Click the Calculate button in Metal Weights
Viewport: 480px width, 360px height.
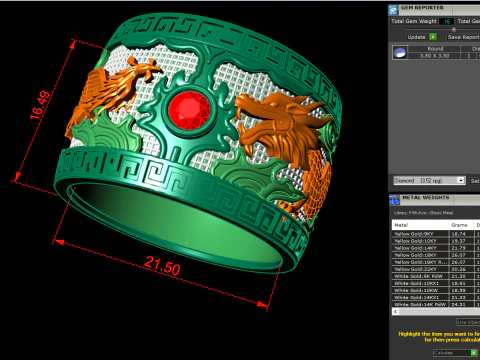(455, 352)
